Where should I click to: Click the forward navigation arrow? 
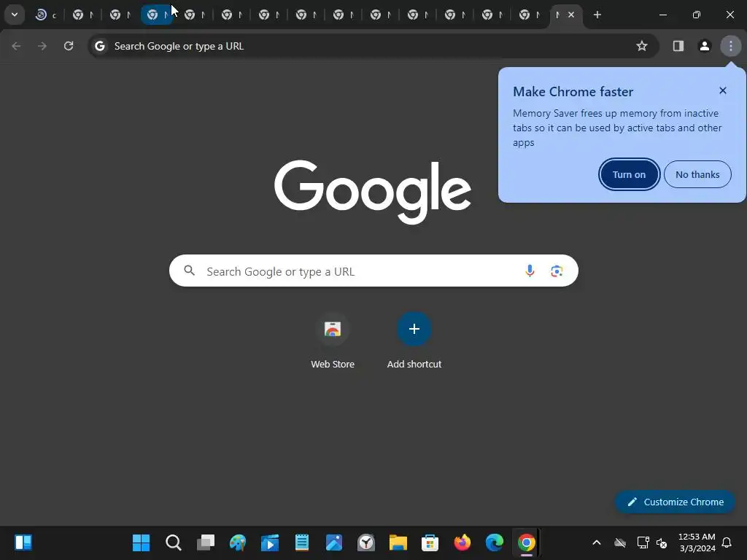click(42, 46)
